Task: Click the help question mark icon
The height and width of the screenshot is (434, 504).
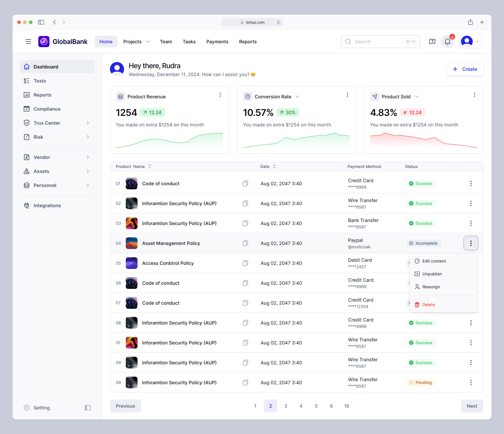Action: point(432,42)
